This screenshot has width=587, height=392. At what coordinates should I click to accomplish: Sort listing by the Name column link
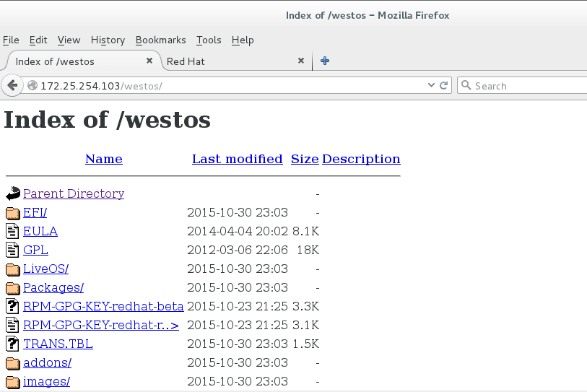104,159
